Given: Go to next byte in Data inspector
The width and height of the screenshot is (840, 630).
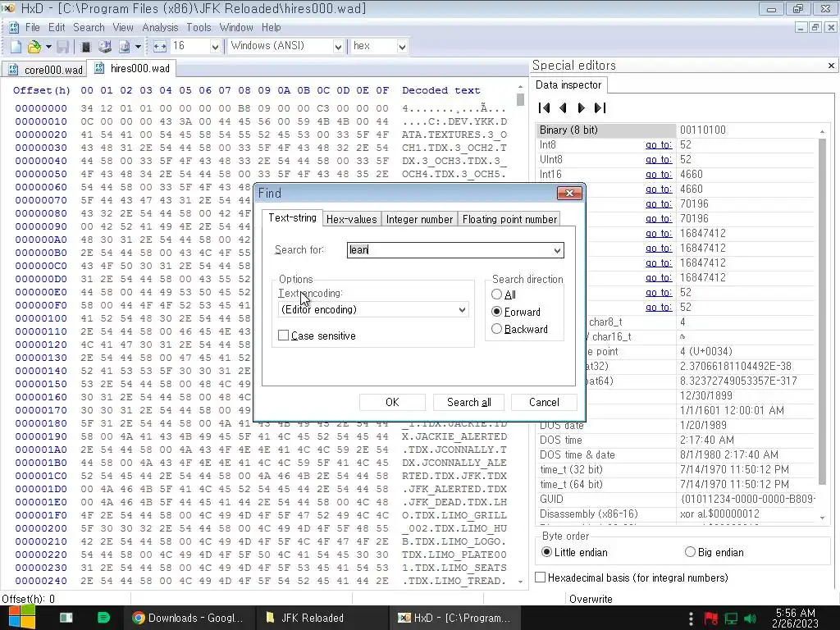Looking at the screenshot, I should click(582, 107).
